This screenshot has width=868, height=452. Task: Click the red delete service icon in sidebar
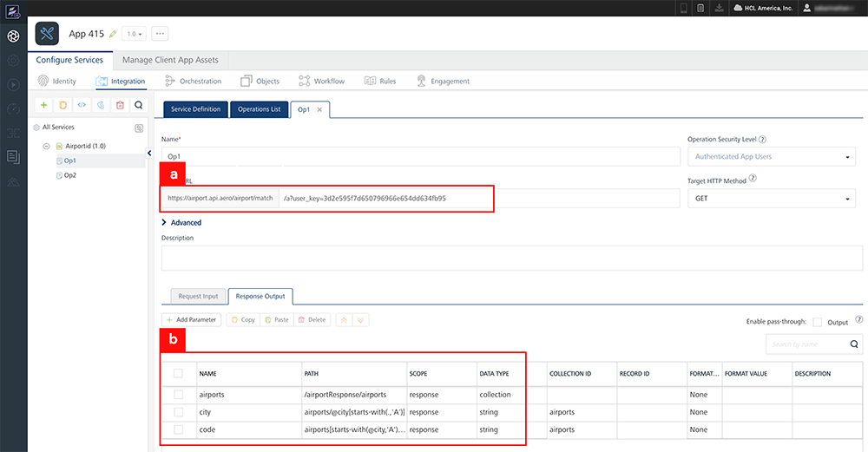tap(120, 105)
